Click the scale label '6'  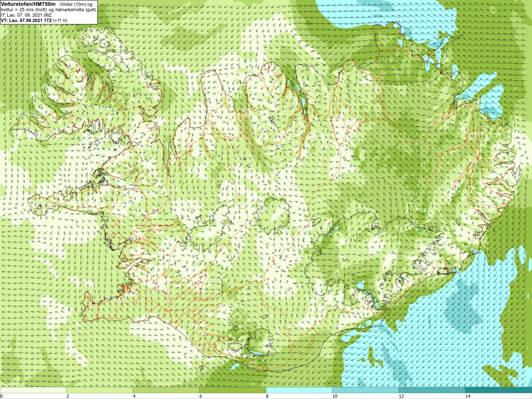pyautogui.click(x=200, y=396)
